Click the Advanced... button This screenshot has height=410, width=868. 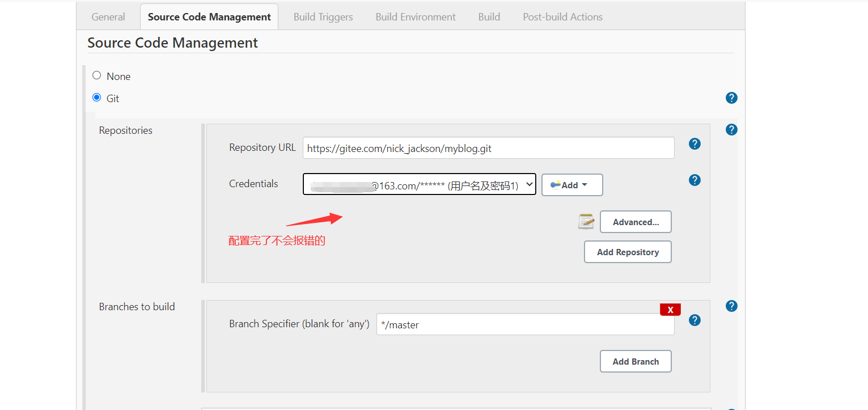(636, 222)
